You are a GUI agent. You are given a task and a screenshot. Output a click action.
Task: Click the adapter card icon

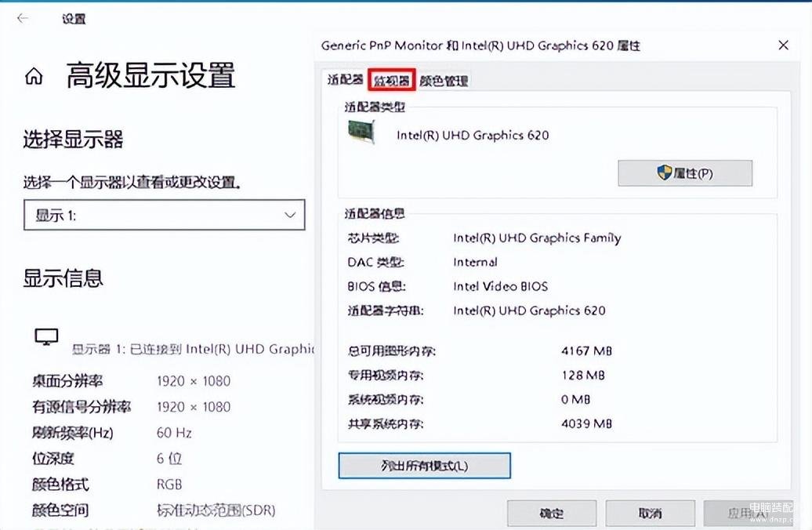tap(361, 132)
